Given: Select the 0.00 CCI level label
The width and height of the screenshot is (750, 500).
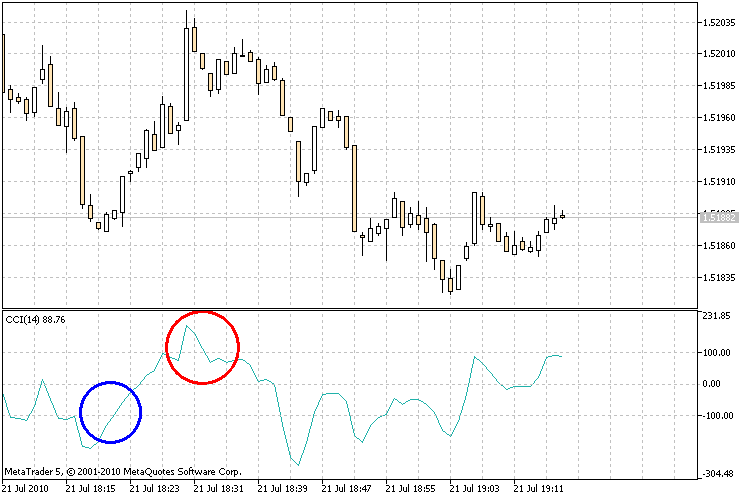Looking at the screenshot, I should point(711,384).
